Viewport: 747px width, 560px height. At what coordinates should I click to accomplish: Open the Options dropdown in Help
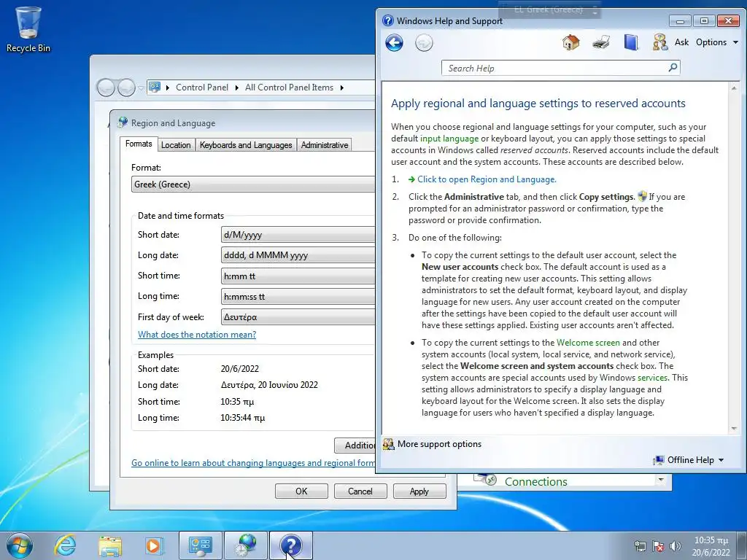(x=716, y=42)
